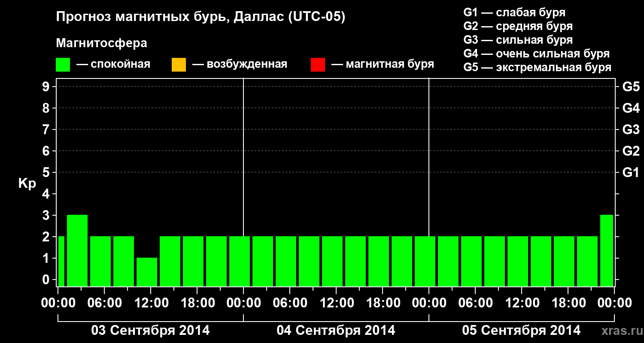Click the orange 'возбужденная' legend swatch
This screenshot has height=343, width=644.
(x=179, y=65)
